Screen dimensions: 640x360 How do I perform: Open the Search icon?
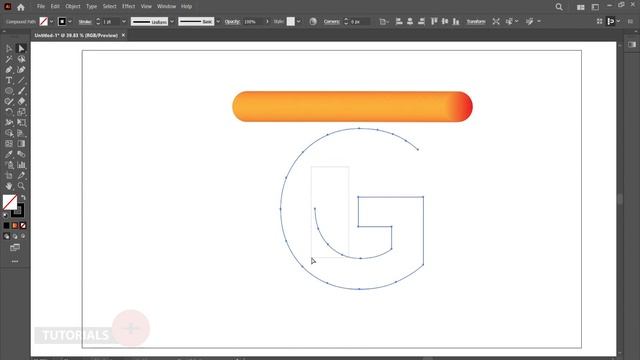[x=559, y=7]
